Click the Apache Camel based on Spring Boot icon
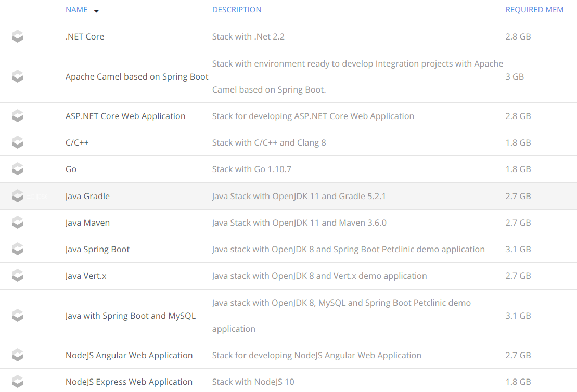This screenshot has width=577, height=392. pos(18,76)
